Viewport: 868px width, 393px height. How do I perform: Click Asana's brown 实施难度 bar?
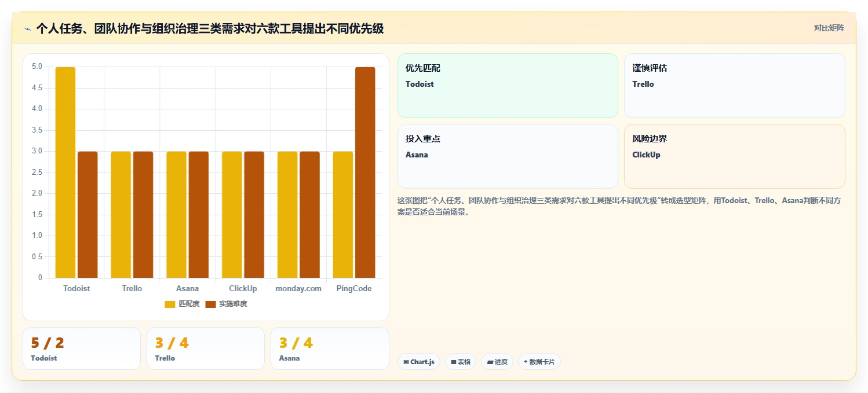pos(199,215)
